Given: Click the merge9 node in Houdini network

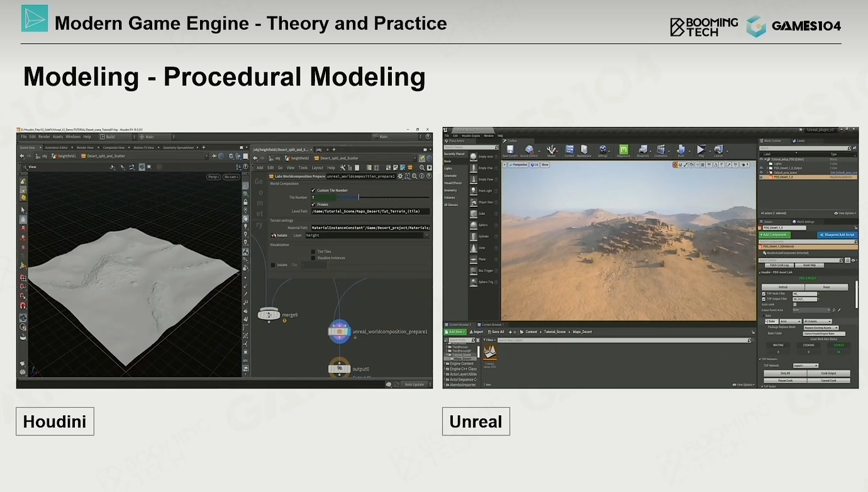Looking at the screenshot, I should click(x=269, y=314).
